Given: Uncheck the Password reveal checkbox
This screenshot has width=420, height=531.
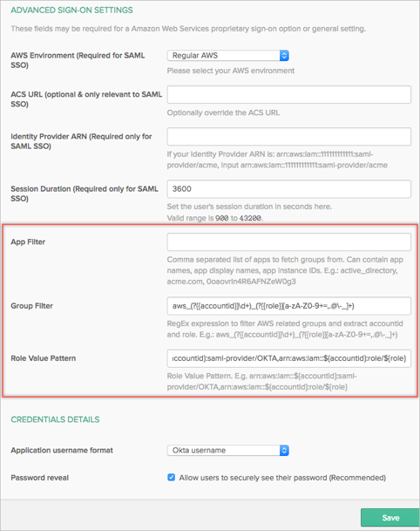Looking at the screenshot, I should (x=172, y=478).
